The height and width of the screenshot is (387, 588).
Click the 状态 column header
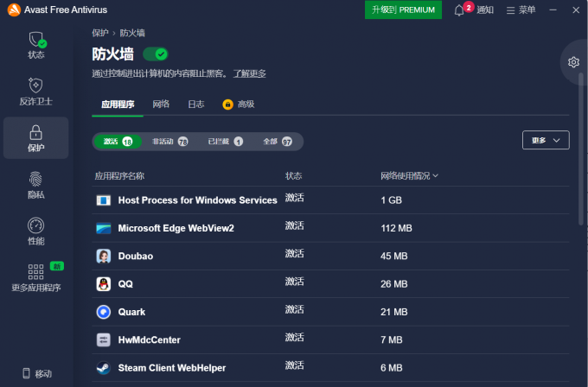click(x=293, y=175)
